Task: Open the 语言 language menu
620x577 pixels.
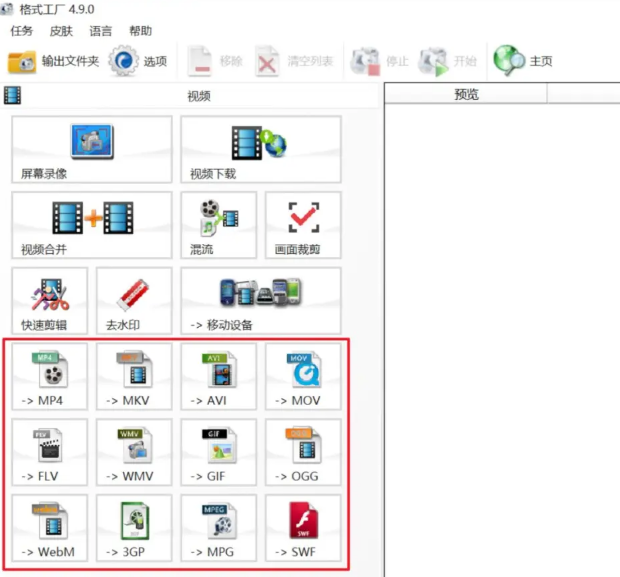Action: pyautogui.click(x=101, y=31)
